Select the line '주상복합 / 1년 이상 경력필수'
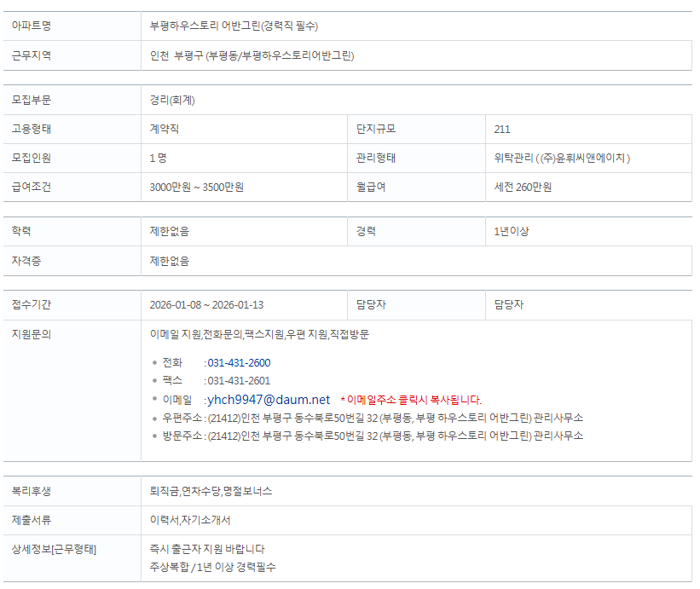The width and height of the screenshot is (700, 589). pos(212,567)
